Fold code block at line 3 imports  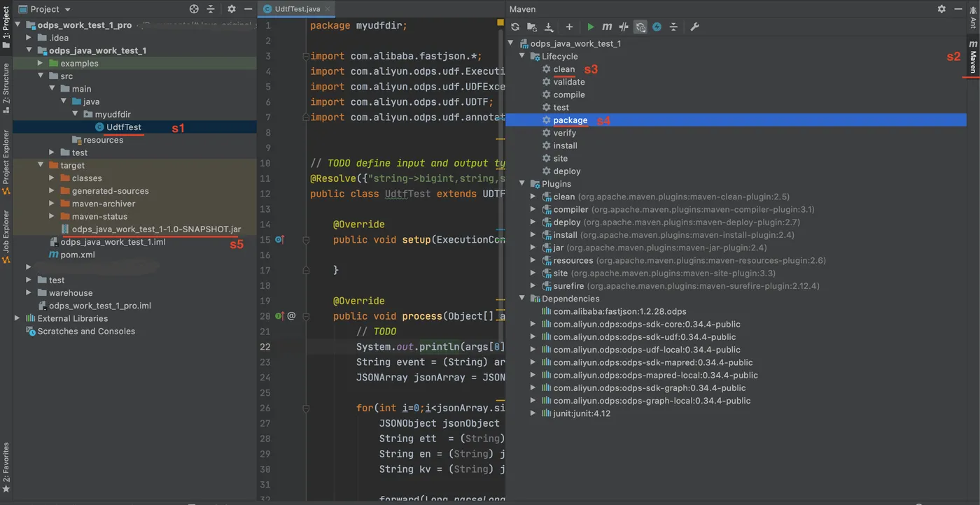coord(306,56)
